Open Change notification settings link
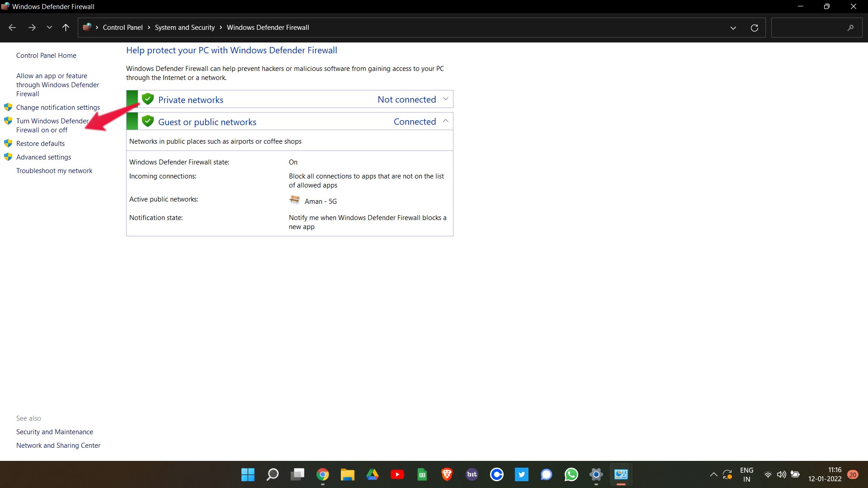The width and height of the screenshot is (868, 488). tap(58, 108)
